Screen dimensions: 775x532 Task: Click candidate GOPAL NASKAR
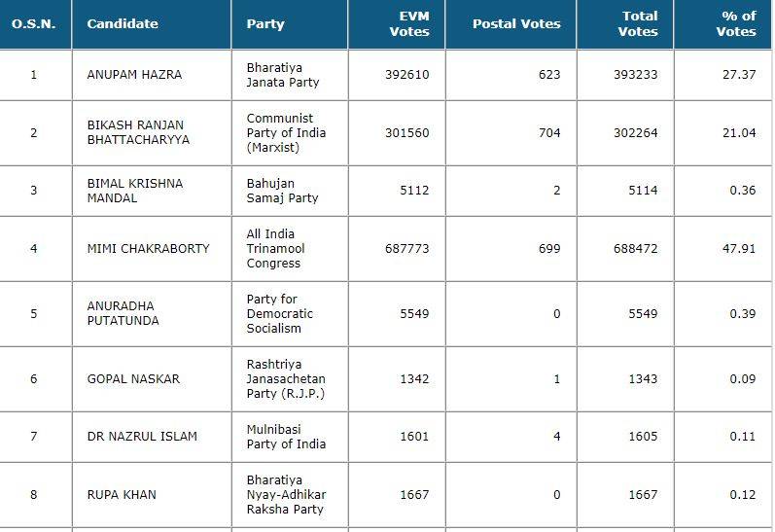coord(133,379)
